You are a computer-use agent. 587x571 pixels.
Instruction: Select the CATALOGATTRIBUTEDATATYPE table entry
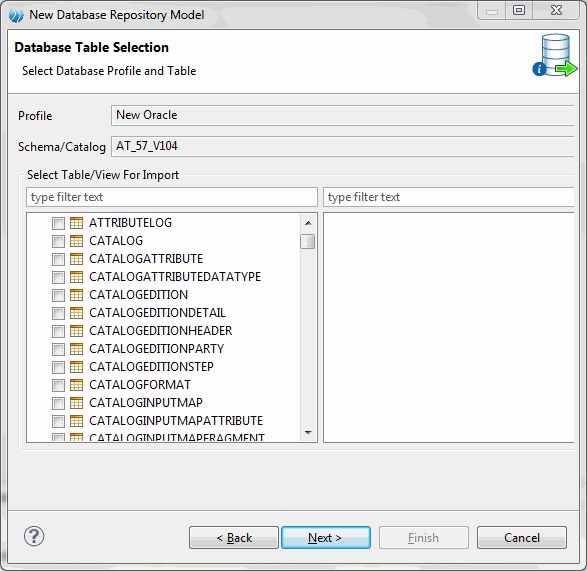(x=175, y=277)
